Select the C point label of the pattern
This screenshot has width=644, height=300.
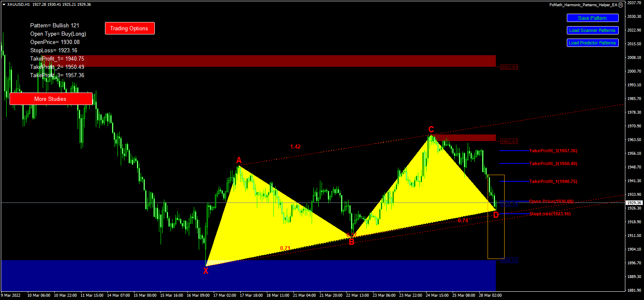(x=431, y=129)
